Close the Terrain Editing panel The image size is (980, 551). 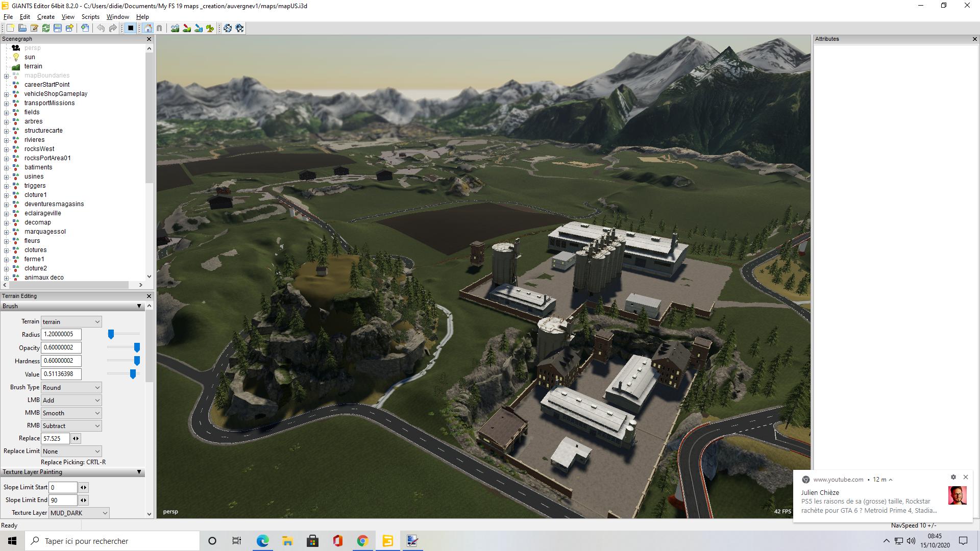click(x=149, y=296)
